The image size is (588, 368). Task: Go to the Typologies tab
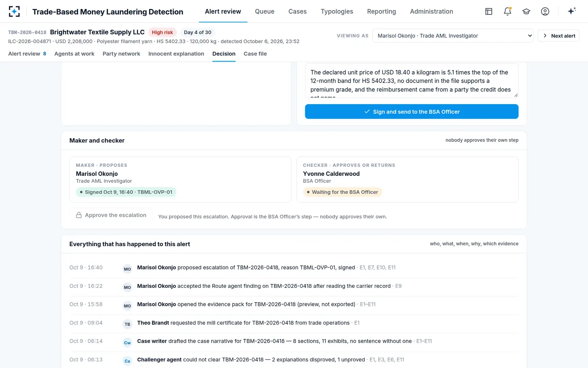[337, 11]
